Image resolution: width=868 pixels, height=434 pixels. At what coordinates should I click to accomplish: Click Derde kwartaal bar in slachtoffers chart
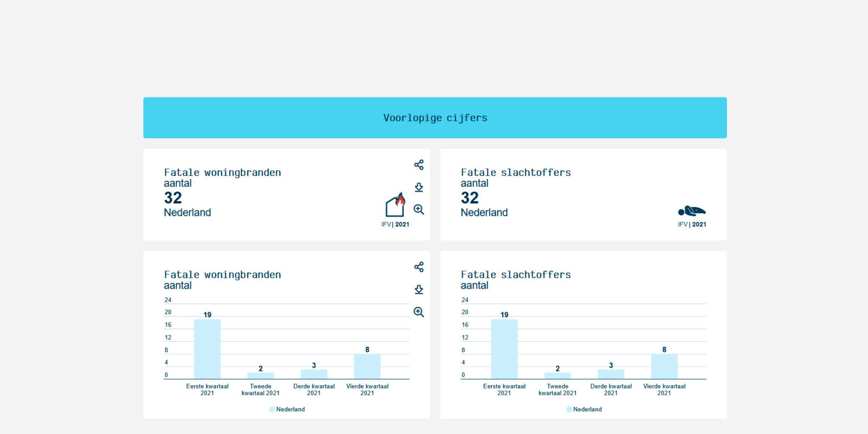611,374
